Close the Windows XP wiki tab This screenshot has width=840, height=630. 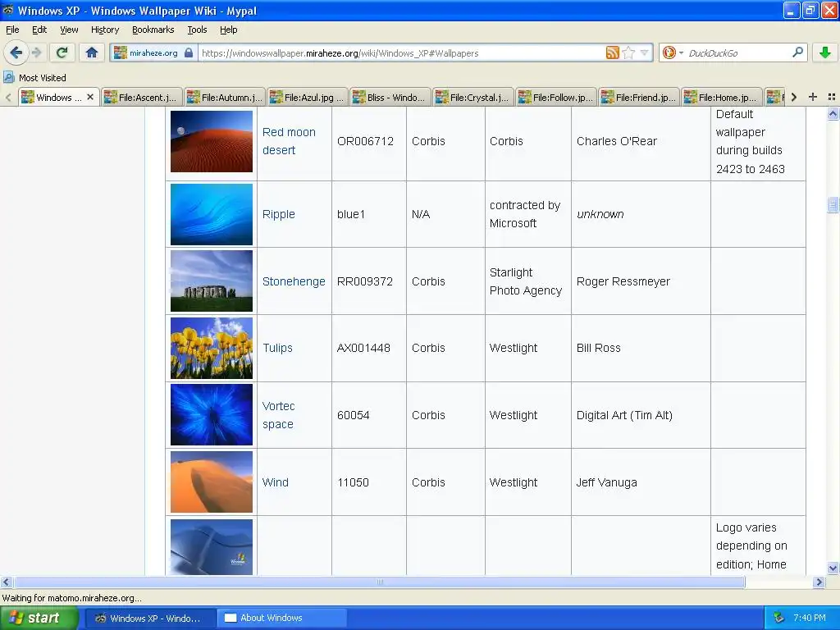click(90, 97)
